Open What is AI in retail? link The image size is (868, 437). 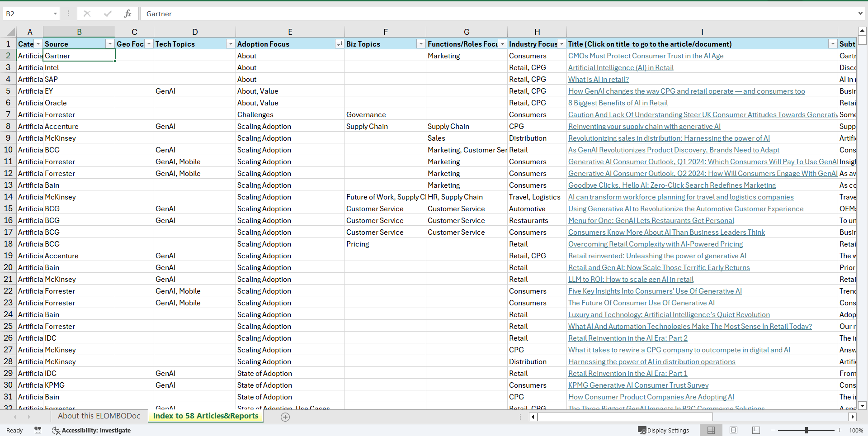(x=599, y=79)
